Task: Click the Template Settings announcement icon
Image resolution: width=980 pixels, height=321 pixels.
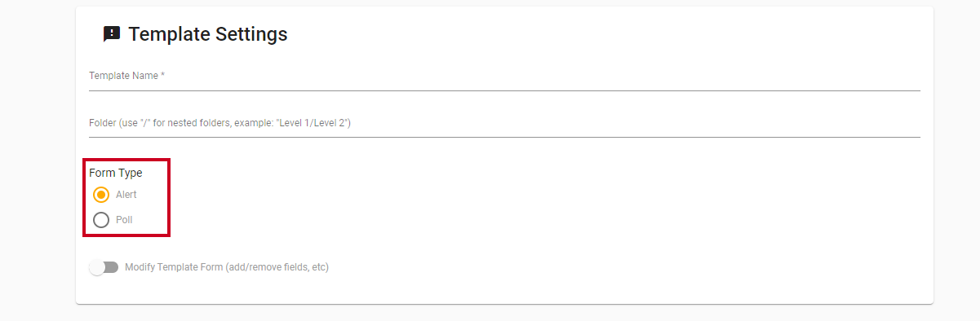Action: pyautogui.click(x=112, y=34)
